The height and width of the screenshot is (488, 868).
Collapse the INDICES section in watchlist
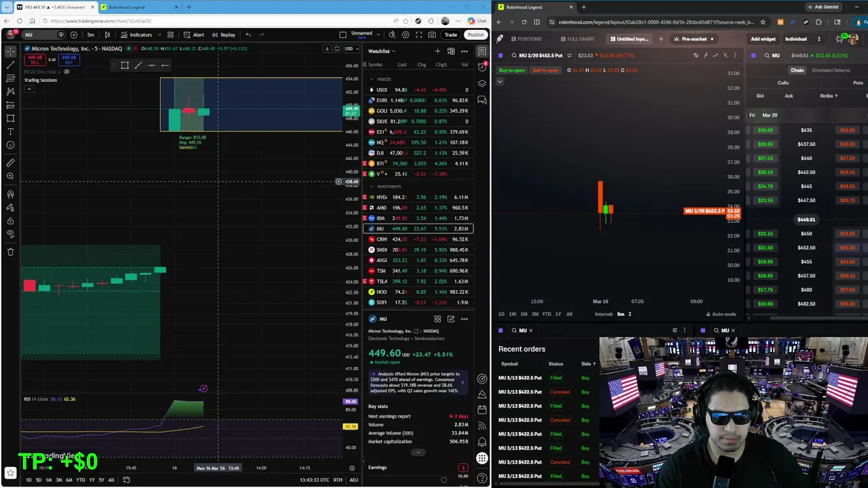(371, 79)
